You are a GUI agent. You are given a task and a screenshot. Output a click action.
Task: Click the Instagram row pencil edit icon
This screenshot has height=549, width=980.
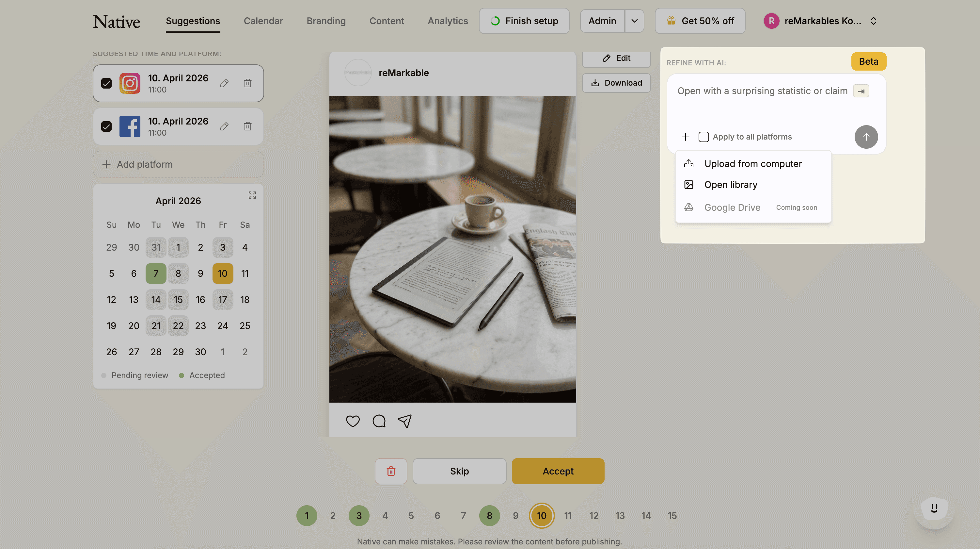pos(224,83)
